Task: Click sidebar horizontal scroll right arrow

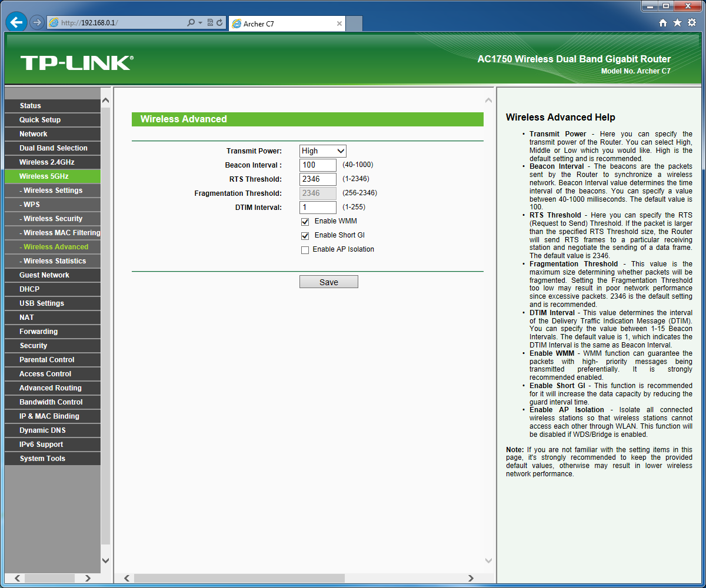Action: 88,579
